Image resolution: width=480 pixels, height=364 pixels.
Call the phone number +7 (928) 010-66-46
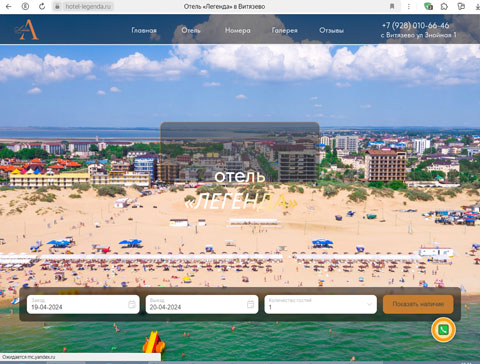(415, 25)
